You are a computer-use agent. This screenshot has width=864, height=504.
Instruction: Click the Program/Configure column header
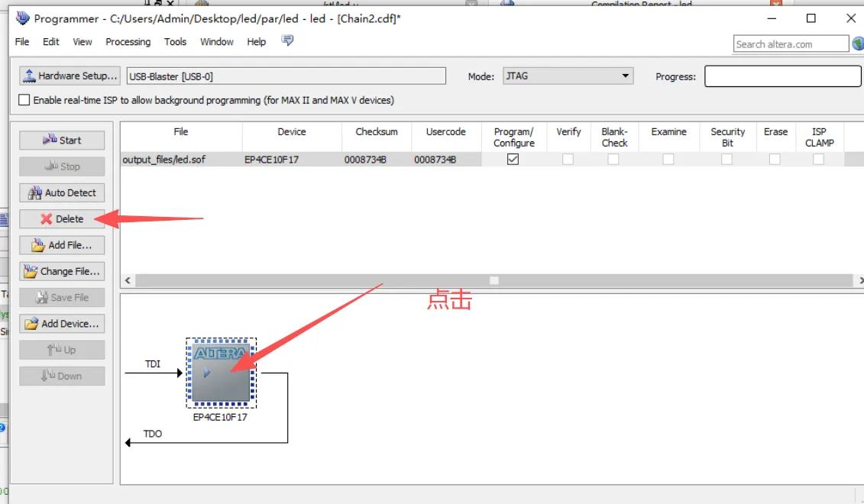[x=513, y=137]
